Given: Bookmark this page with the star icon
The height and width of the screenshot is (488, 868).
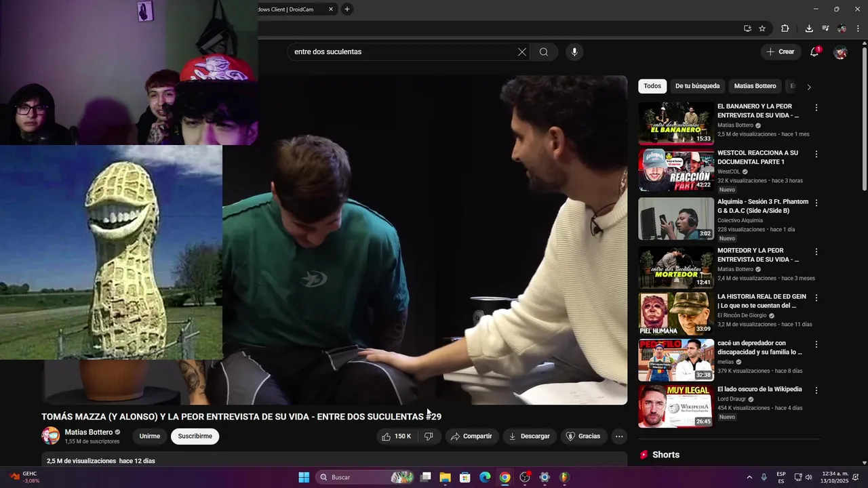Looking at the screenshot, I should click(762, 28).
